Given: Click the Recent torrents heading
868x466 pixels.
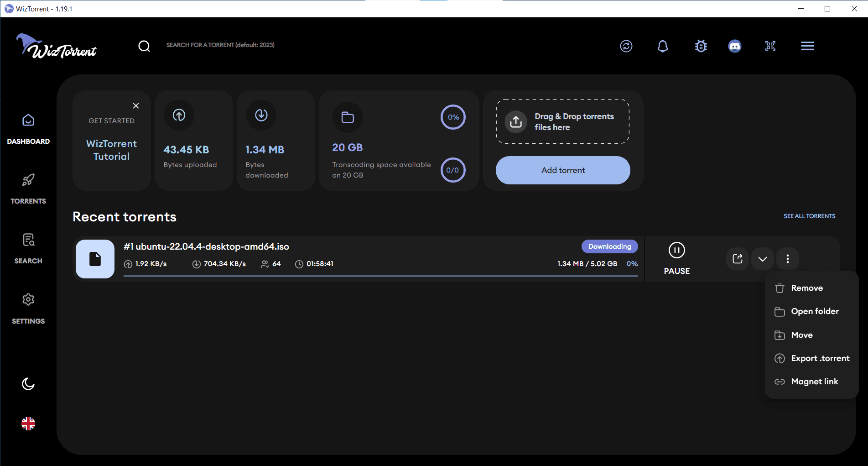Looking at the screenshot, I should 125,217.
